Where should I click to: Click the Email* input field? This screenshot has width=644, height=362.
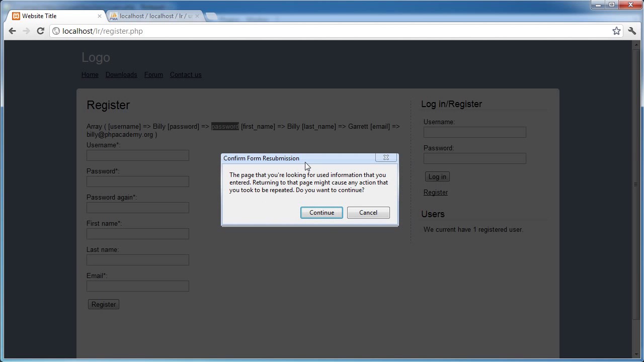(x=138, y=286)
